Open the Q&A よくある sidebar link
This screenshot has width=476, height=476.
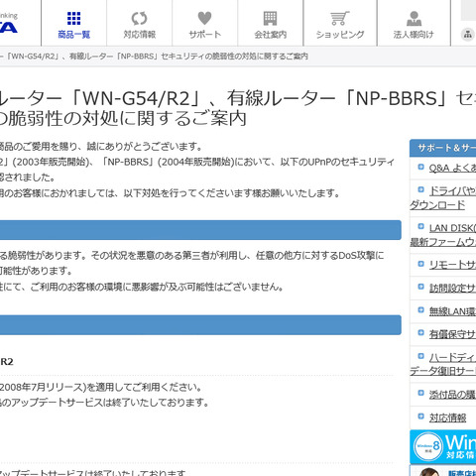(x=452, y=169)
